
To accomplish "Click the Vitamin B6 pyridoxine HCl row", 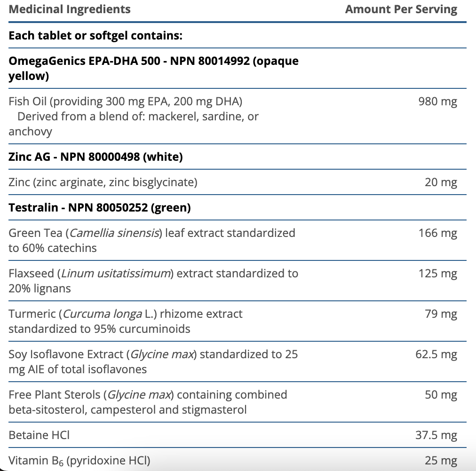I will click(x=79, y=460).
